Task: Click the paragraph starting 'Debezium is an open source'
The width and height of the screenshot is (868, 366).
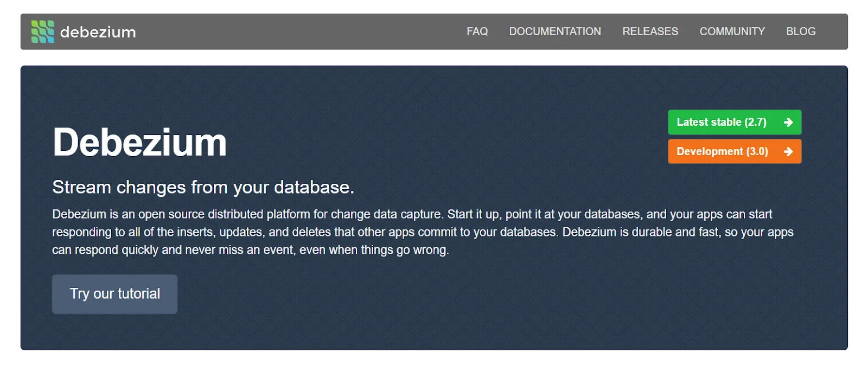Action: [423, 232]
